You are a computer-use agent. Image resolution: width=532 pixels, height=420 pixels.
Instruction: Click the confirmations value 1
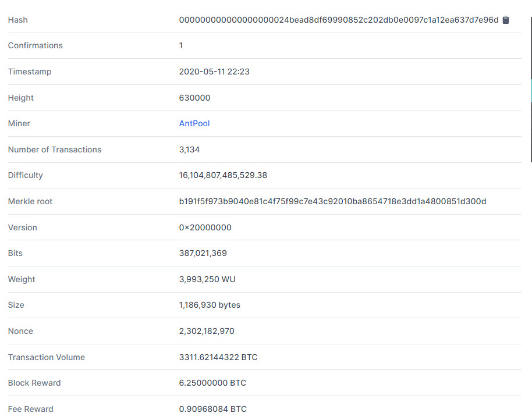point(181,45)
